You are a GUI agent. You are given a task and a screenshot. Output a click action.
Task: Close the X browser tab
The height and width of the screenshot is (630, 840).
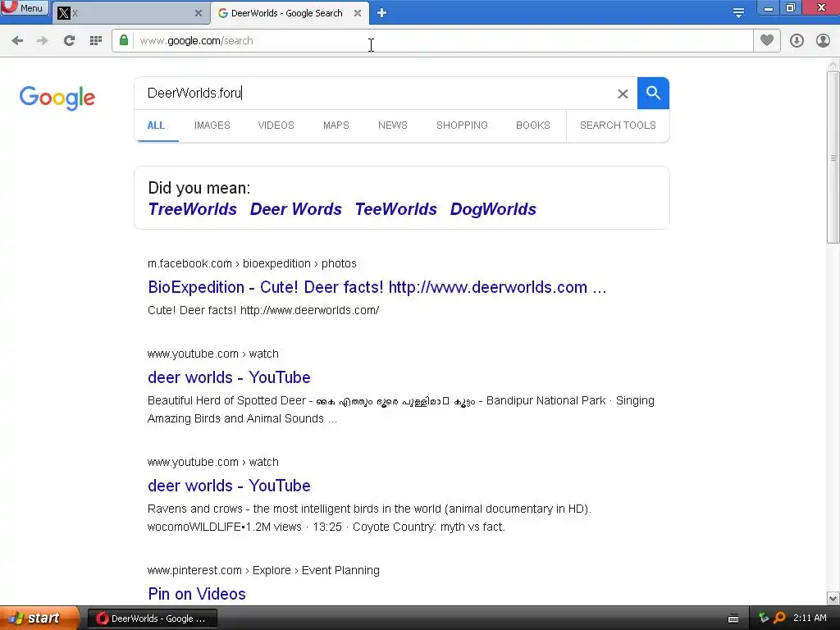click(x=199, y=13)
